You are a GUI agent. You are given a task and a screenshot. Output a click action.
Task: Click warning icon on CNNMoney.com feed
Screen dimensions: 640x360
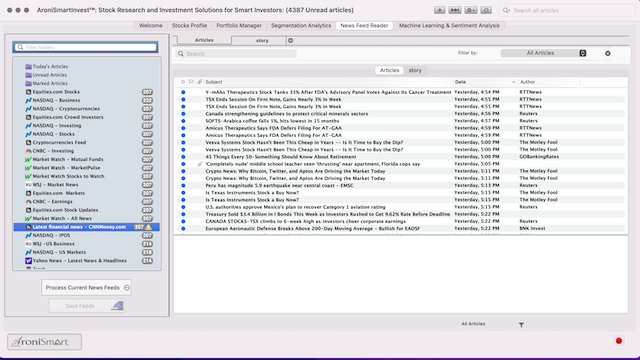point(149,227)
